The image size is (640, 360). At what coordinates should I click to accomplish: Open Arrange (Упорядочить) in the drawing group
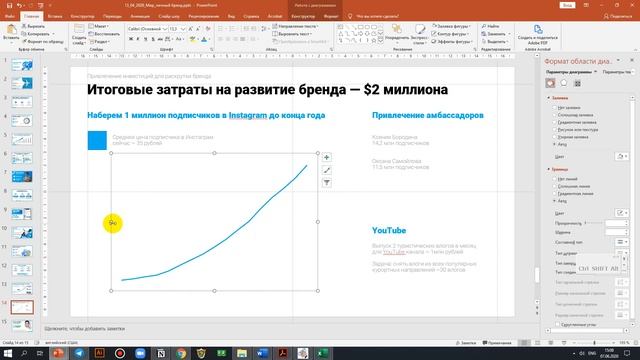tap(397, 33)
